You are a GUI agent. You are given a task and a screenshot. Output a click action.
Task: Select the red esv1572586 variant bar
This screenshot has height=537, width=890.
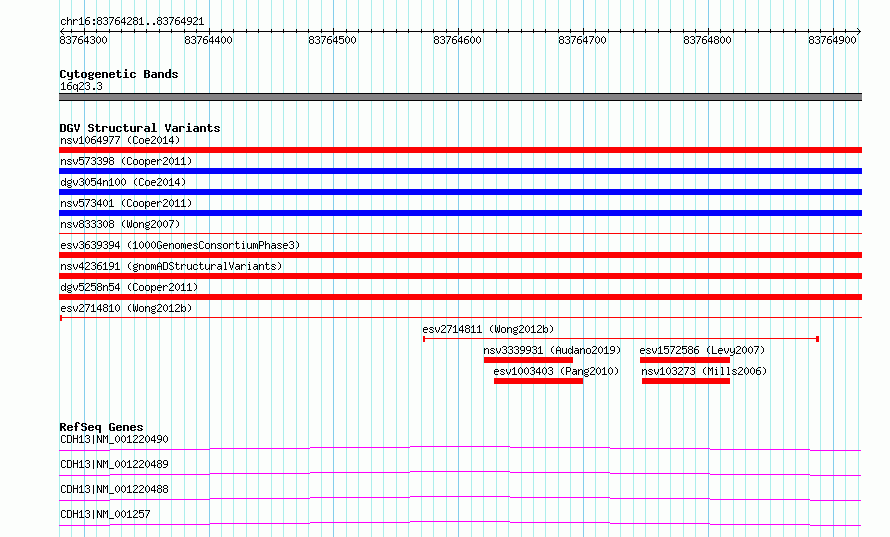click(685, 360)
